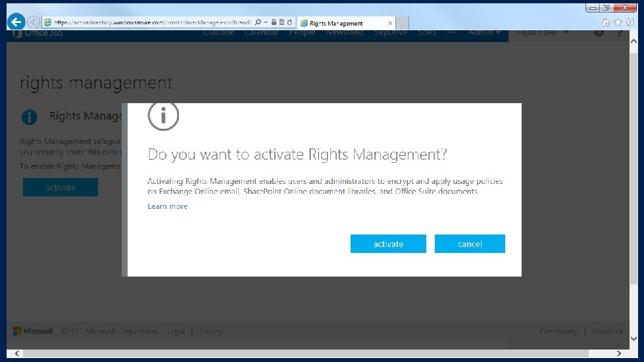
Task: Refresh the page with the reload icon
Action: 289,22
